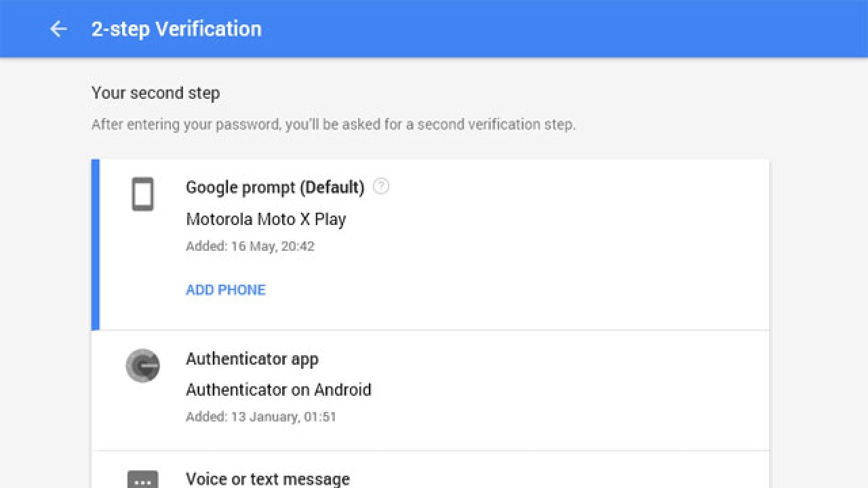Viewport: 868px width, 488px height.
Task: Click the blue highlight bar on the default method
Action: click(94, 244)
